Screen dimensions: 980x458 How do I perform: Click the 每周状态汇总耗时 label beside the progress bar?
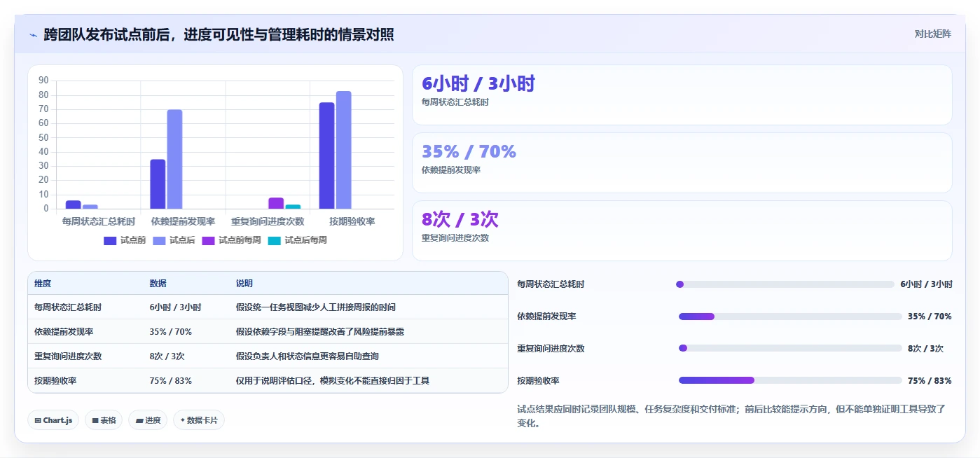pyautogui.click(x=551, y=284)
